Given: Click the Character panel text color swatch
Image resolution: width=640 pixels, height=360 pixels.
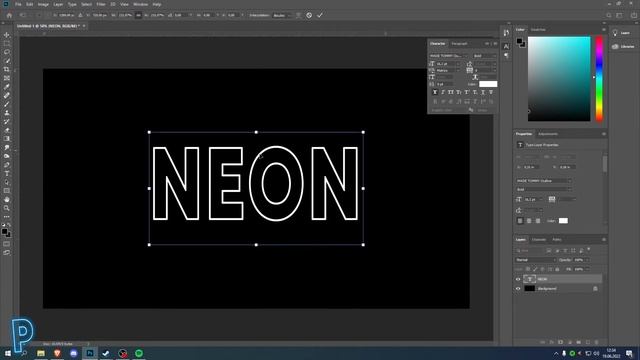Looking at the screenshot, I should click(x=488, y=84).
